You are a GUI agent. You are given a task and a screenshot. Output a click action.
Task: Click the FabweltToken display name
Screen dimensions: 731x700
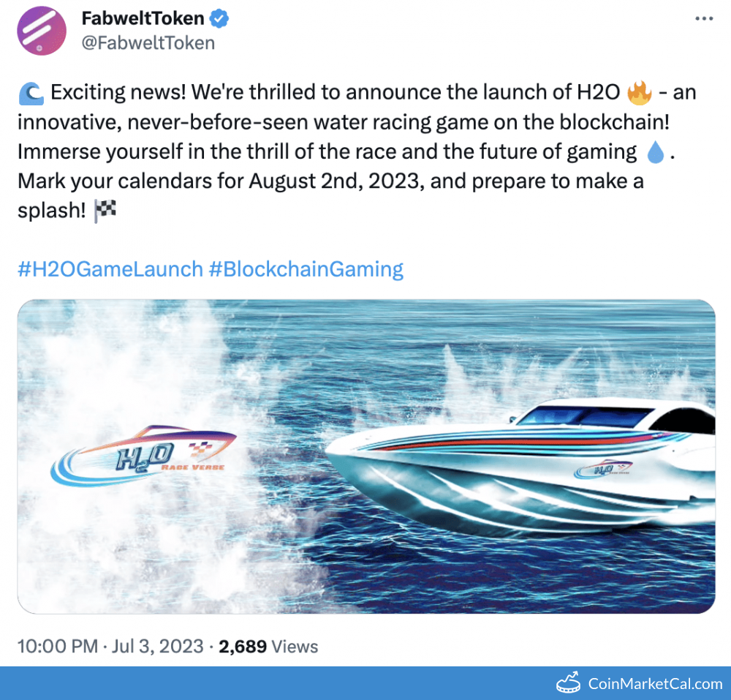[143, 19]
